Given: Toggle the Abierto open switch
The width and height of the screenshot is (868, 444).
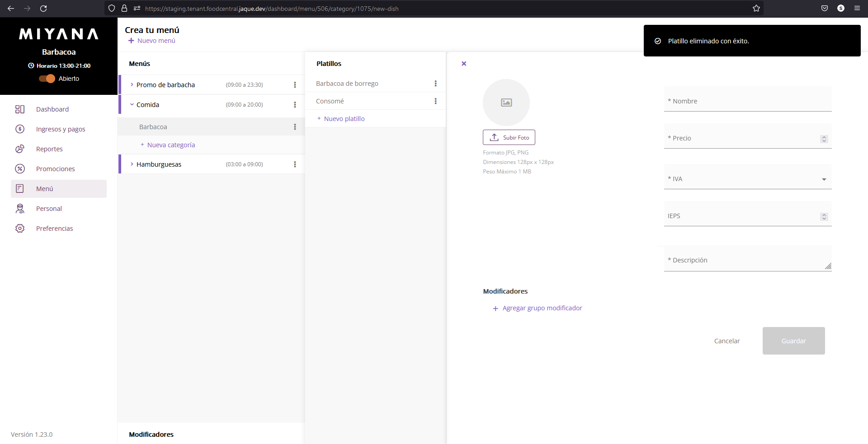Looking at the screenshot, I should tap(47, 79).
